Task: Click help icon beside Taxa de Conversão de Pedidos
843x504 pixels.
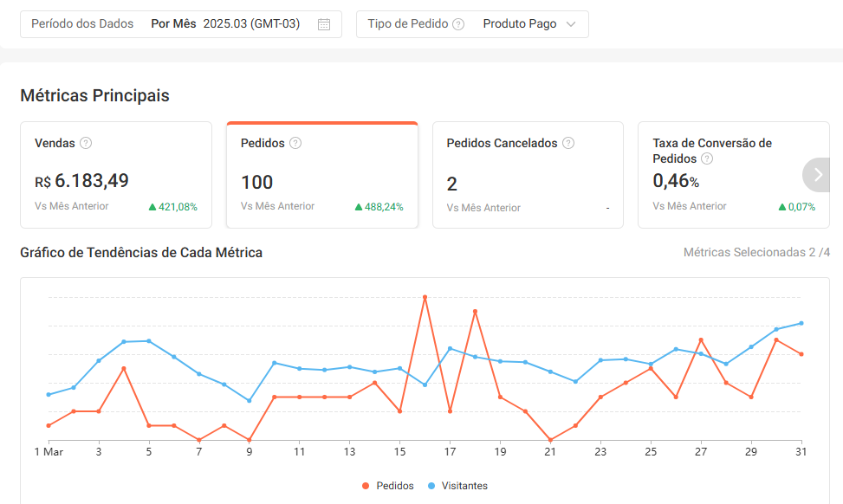Action: tap(707, 158)
